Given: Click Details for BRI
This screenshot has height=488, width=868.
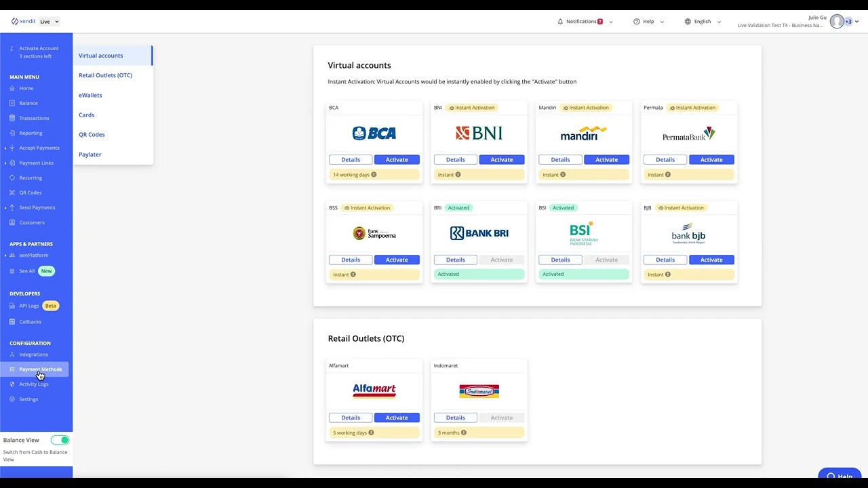Looking at the screenshot, I should pos(456,260).
